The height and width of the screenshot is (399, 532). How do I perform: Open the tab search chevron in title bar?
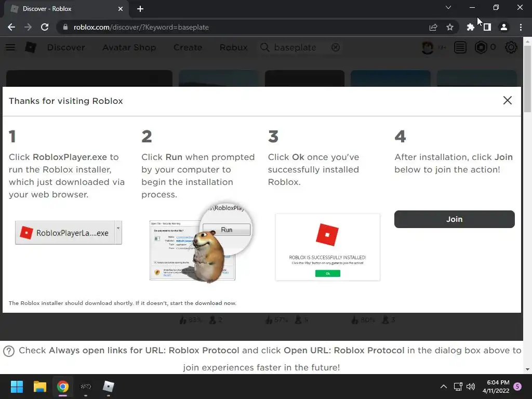[448, 7]
